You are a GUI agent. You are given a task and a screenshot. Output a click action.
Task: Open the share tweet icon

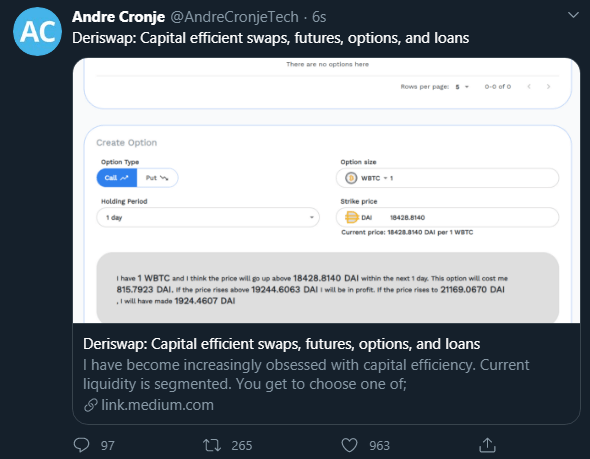tap(487, 445)
